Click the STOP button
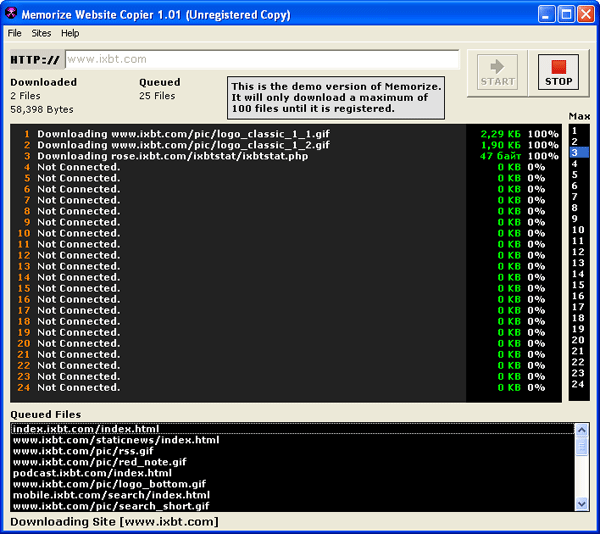This screenshot has height=534, width=600. 558,72
